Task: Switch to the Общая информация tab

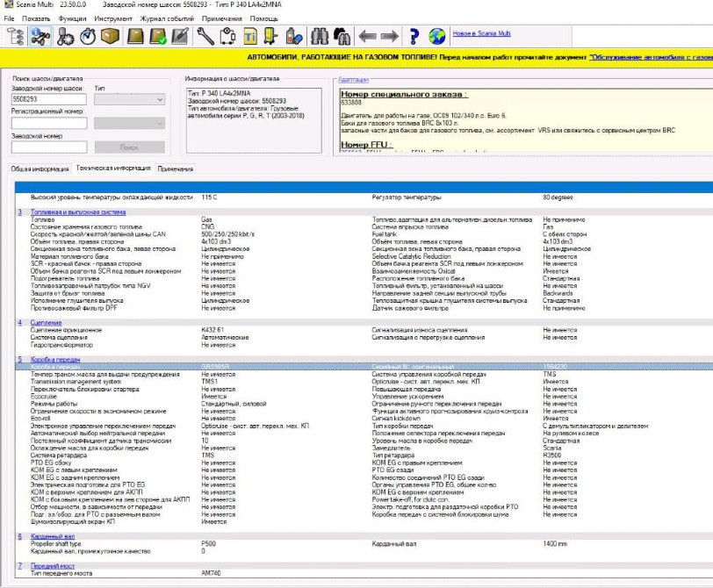Action: click(x=40, y=169)
